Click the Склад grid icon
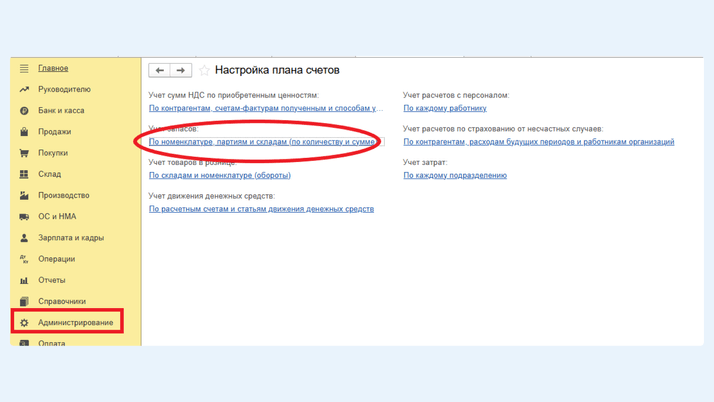 [24, 174]
